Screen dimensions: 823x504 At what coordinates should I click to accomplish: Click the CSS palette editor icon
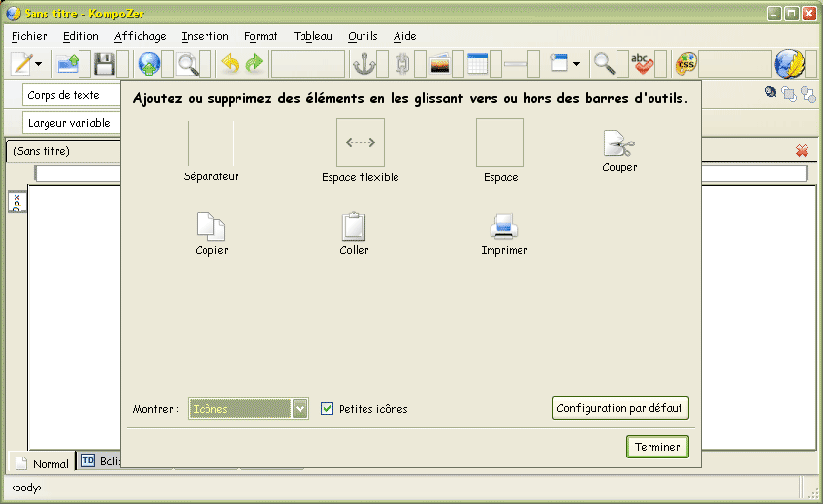(x=686, y=65)
